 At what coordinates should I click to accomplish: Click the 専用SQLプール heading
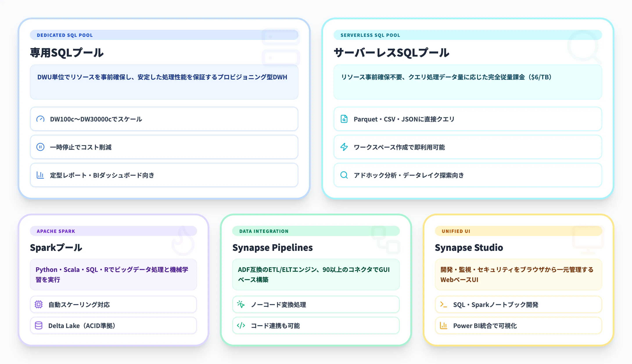point(67,53)
